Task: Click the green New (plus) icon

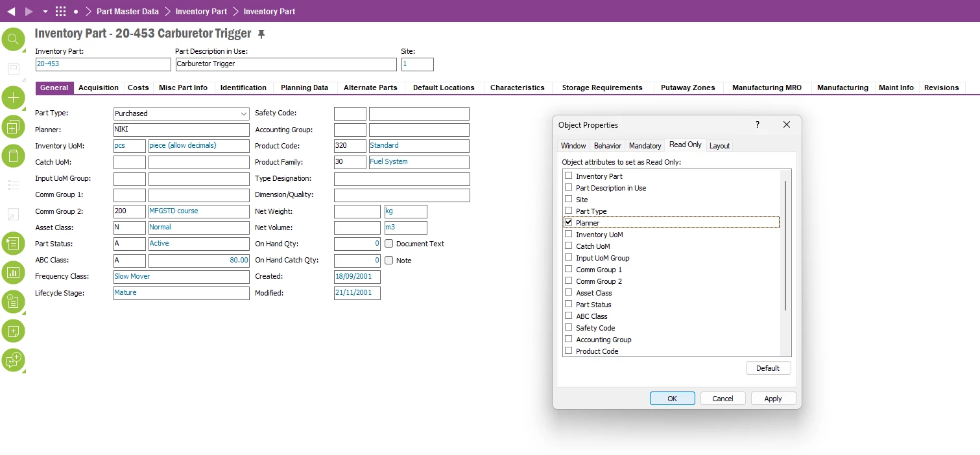Action: click(13, 98)
